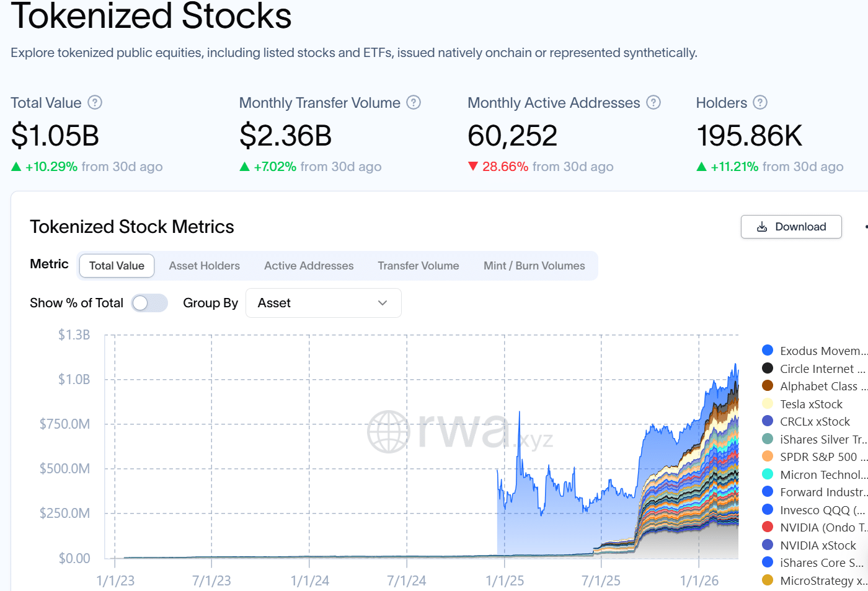Show the Transfer Volume metric

(x=418, y=266)
